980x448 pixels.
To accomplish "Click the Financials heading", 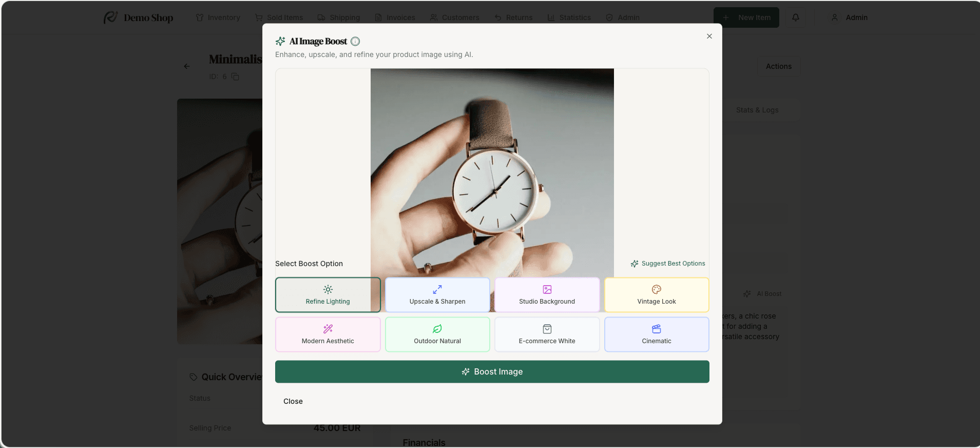I will 424,442.
